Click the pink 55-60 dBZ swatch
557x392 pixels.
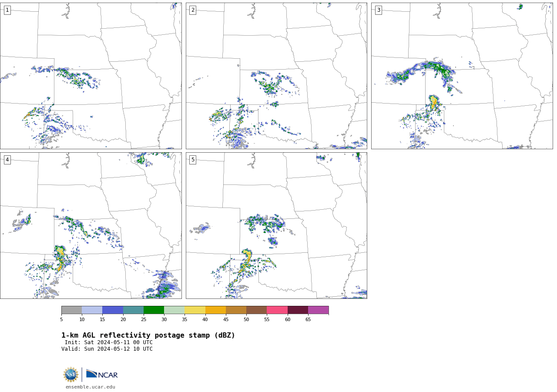click(277, 310)
